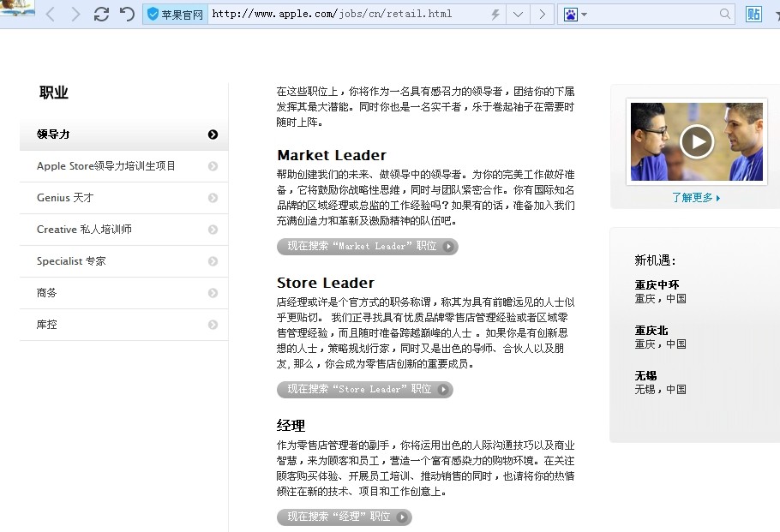This screenshot has width=780, height=532.
Task: Click the arrow icon on Creative 私人培训师 row
Action: point(213,230)
